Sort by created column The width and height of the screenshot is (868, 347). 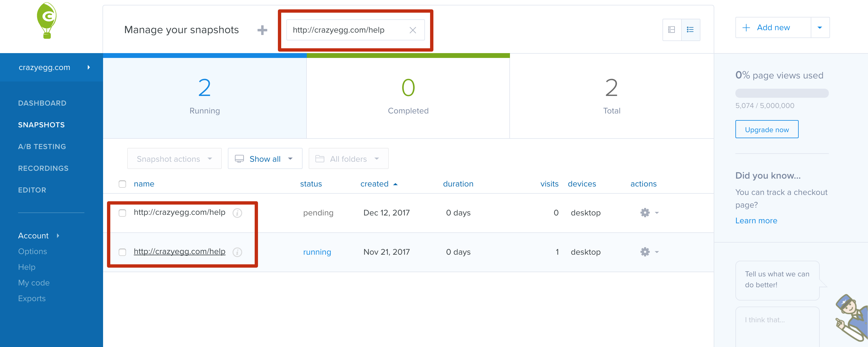[374, 184]
